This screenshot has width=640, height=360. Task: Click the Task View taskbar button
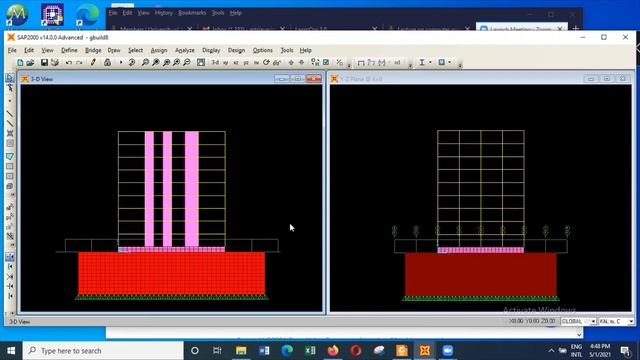217,351
